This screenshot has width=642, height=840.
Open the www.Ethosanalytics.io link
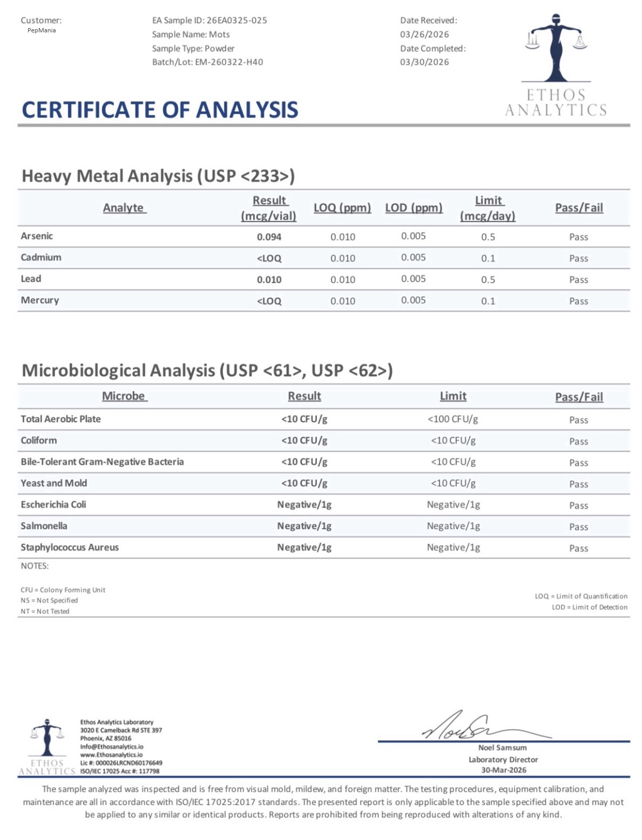point(111,755)
